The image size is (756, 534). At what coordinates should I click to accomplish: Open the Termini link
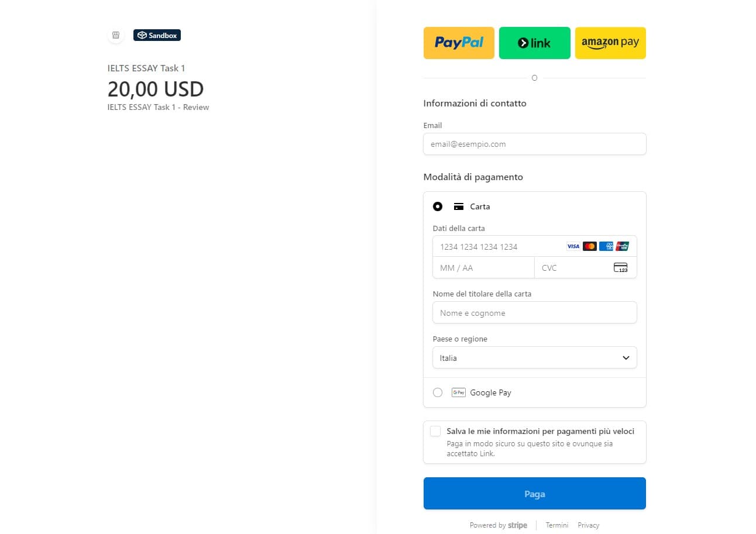[x=557, y=525]
